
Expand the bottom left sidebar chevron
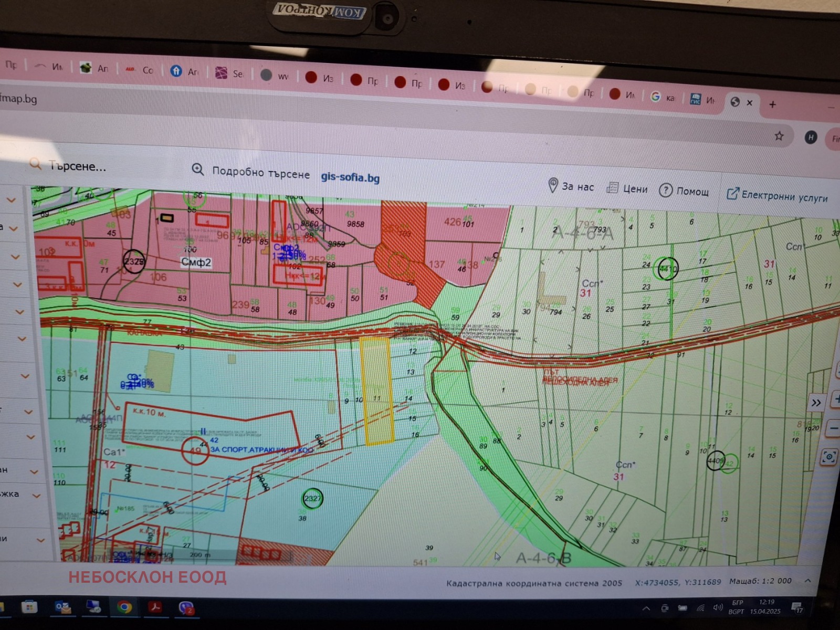pyautogui.click(x=40, y=540)
